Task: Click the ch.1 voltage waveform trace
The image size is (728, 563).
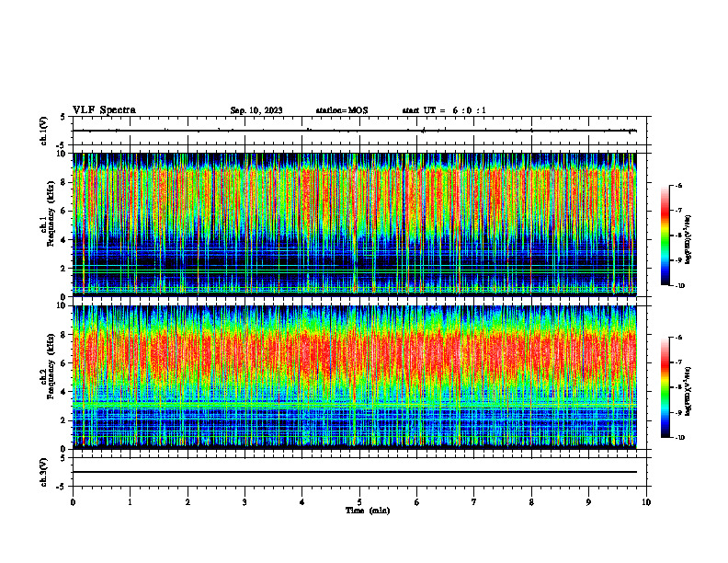Action: pos(355,131)
